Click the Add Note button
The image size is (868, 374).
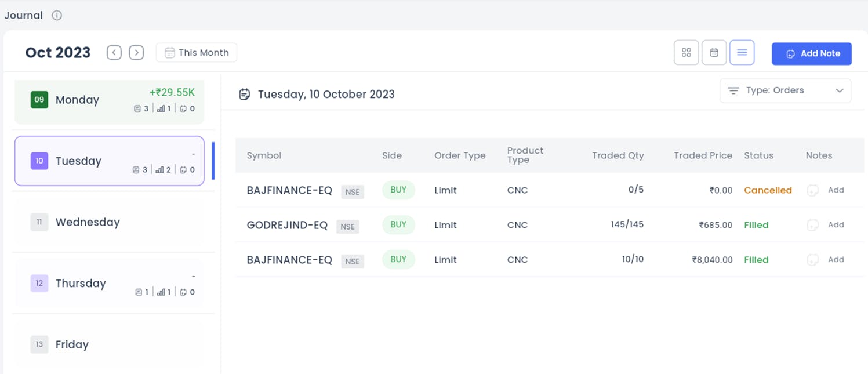pyautogui.click(x=811, y=53)
